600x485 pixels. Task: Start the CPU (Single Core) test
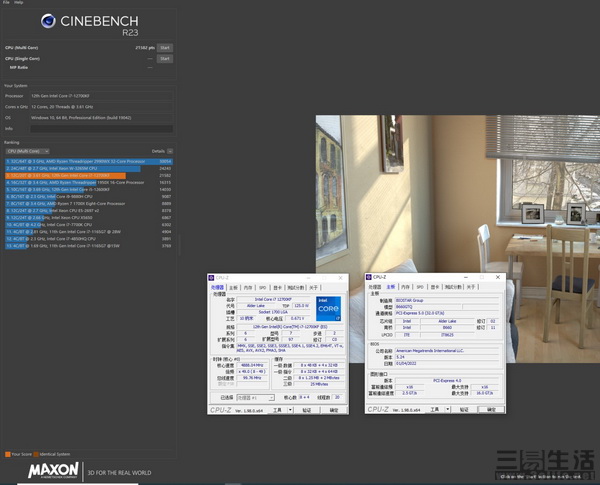pyautogui.click(x=165, y=58)
